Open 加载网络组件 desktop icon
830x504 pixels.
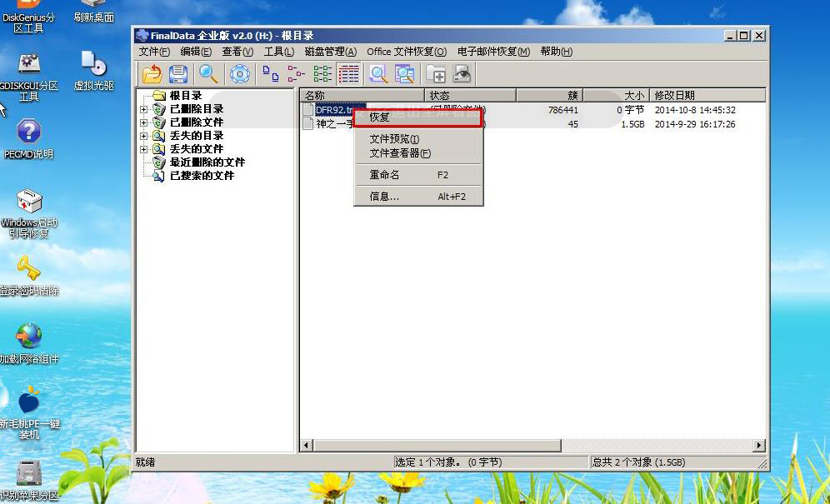point(28,343)
